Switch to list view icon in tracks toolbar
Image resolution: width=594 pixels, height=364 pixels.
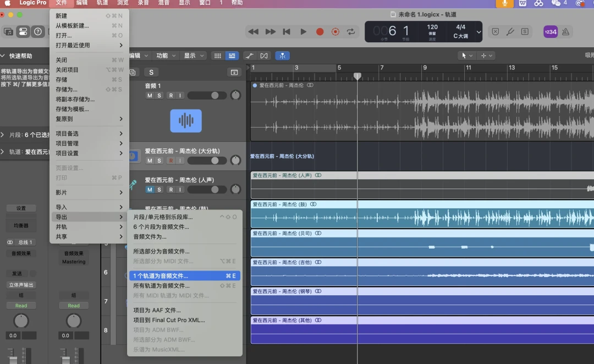coord(232,56)
